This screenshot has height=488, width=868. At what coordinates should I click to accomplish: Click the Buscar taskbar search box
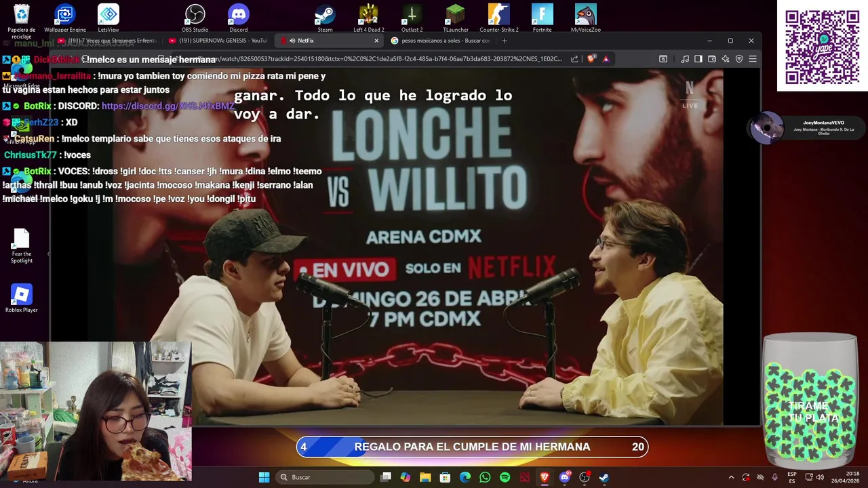click(x=325, y=477)
